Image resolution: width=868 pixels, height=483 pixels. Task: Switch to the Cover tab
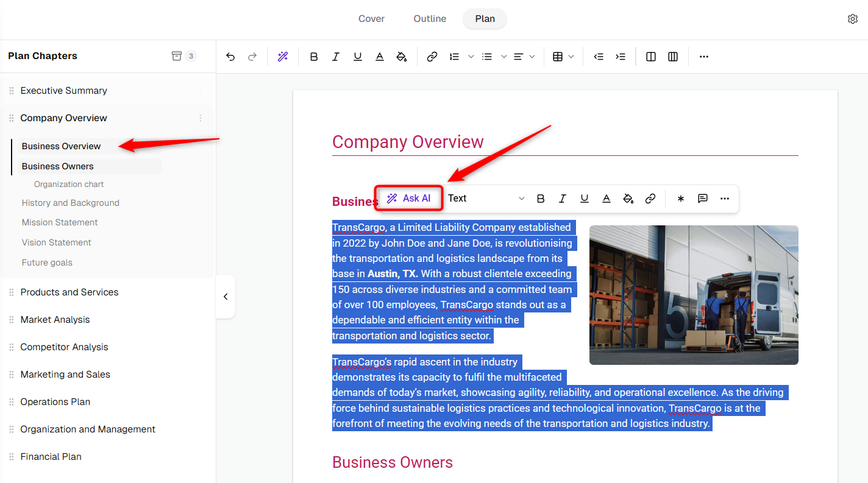371,19
